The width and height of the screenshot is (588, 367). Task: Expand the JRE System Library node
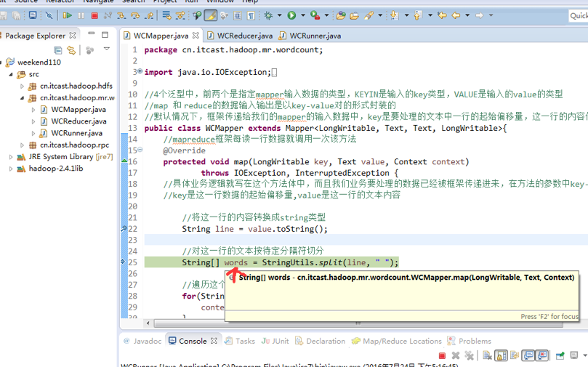(x=11, y=157)
